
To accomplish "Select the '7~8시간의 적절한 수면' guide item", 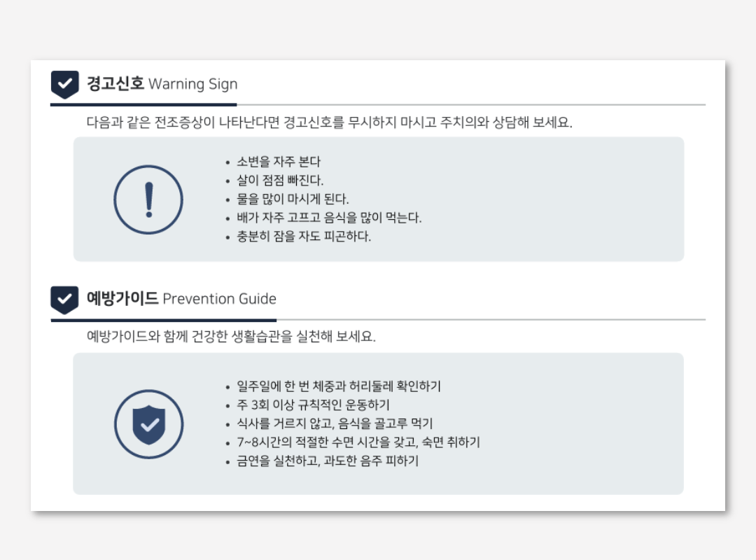I will 358,442.
